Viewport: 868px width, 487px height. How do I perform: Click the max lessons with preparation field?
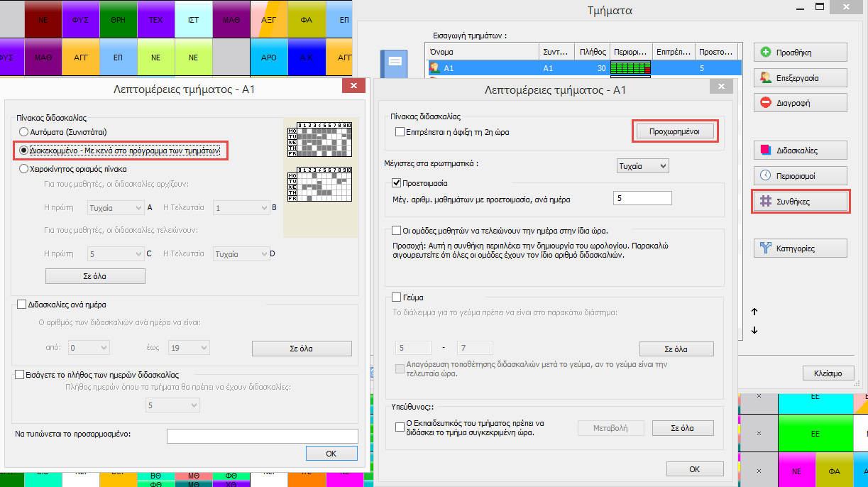[x=642, y=198]
